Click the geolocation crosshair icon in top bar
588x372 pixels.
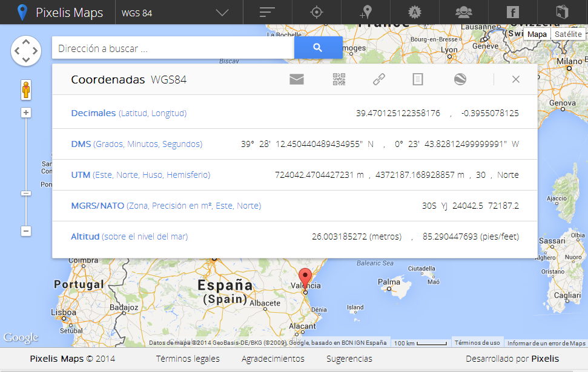click(316, 12)
